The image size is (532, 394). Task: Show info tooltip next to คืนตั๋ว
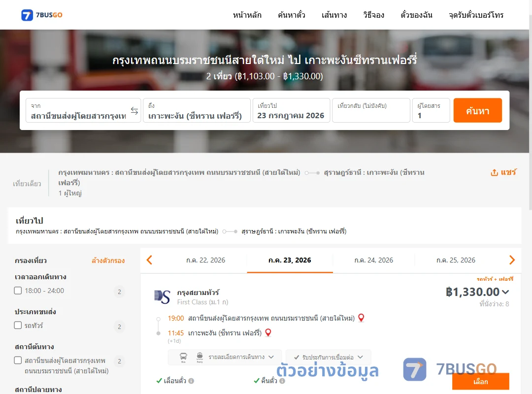282,381
